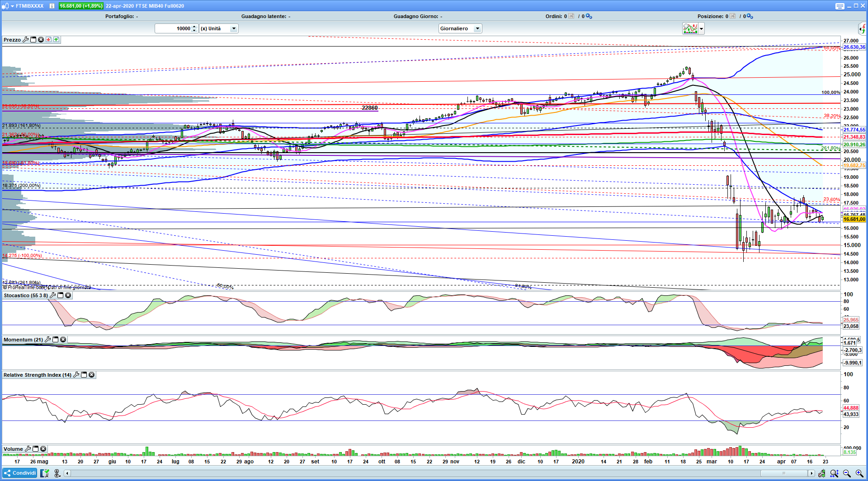Image resolution: width=868 pixels, height=481 pixels.
Task: Maximize the Prezzo panel window icon
Action: [x=33, y=40]
